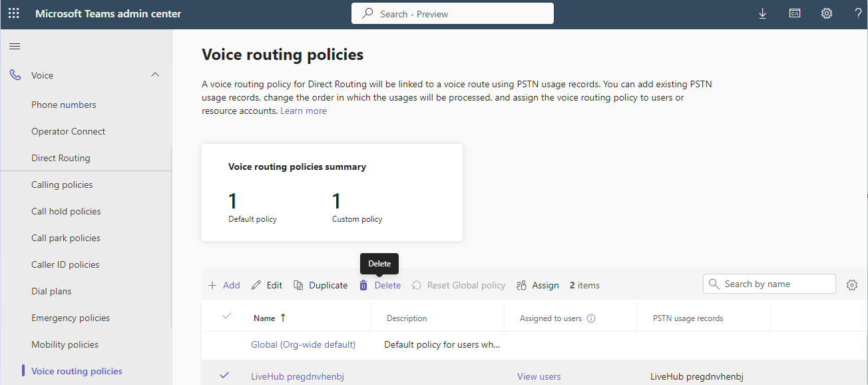
Task: Click the Default policy count card
Action: 252,207
